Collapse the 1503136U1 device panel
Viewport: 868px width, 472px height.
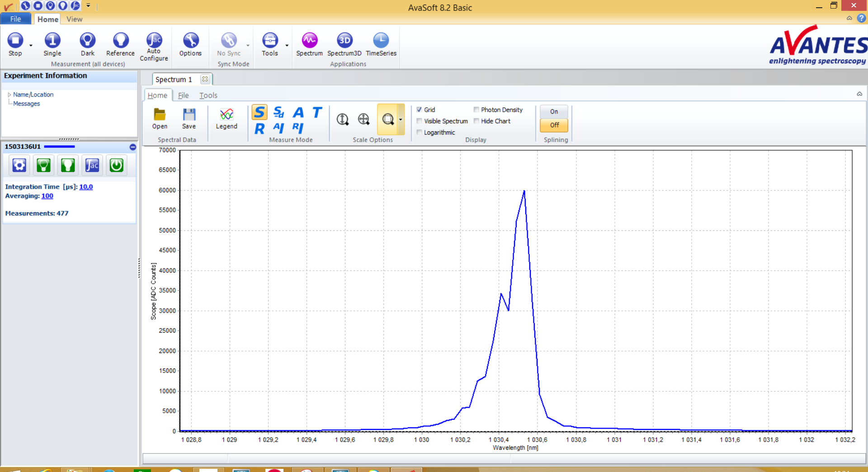coord(133,147)
